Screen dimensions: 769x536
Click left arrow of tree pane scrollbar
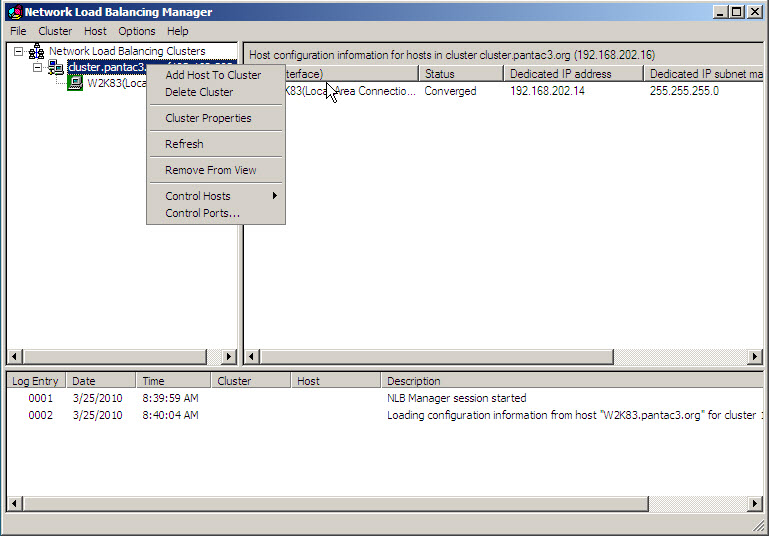tap(15, 357)
